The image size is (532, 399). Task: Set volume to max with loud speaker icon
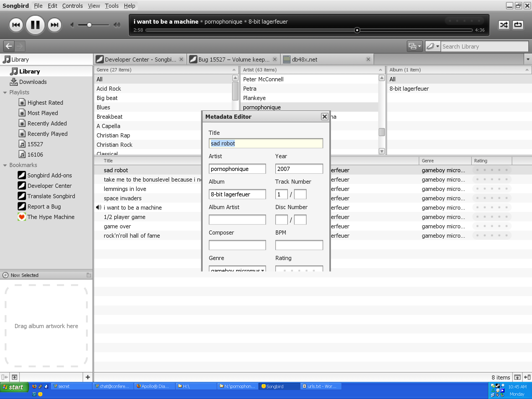tap(117, 25)
